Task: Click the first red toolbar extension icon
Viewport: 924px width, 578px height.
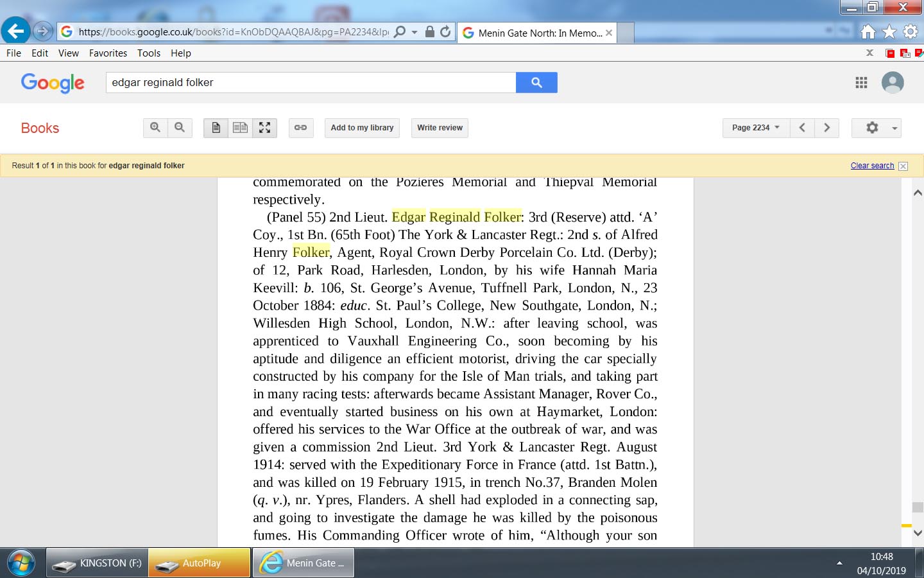Action: 890,53
